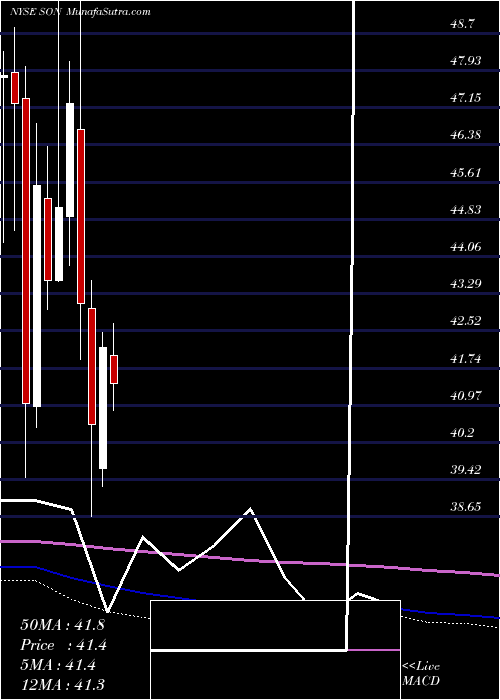
Task: Click the 38.65 price axis label
Action: [466, 507]
